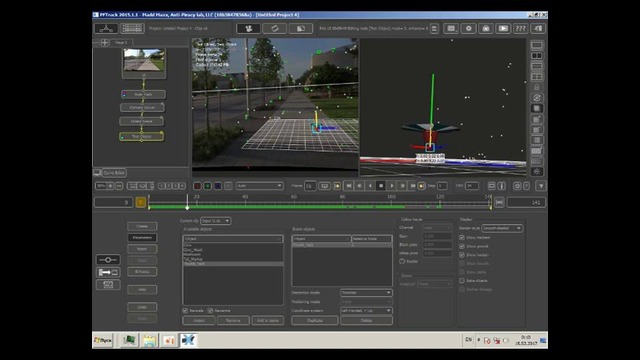
Task: Open the Coordinate system dropdown
Action: (366, 311)
